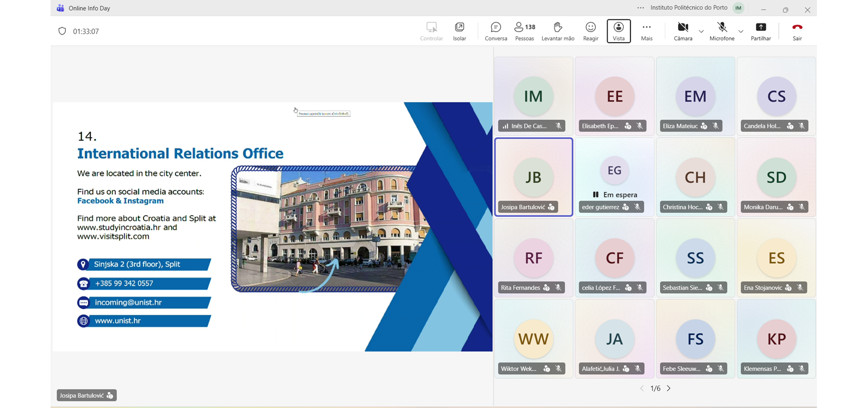This screenshot has width=868, height=408.
Task: Open the Mais more options menu
Action: (x=646, y=31)
